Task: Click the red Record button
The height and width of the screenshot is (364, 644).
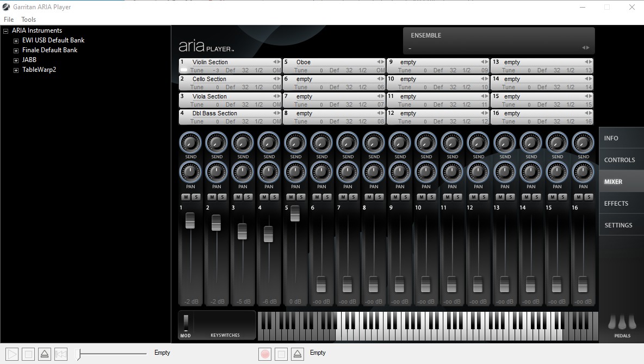Action: click(265, 354)
